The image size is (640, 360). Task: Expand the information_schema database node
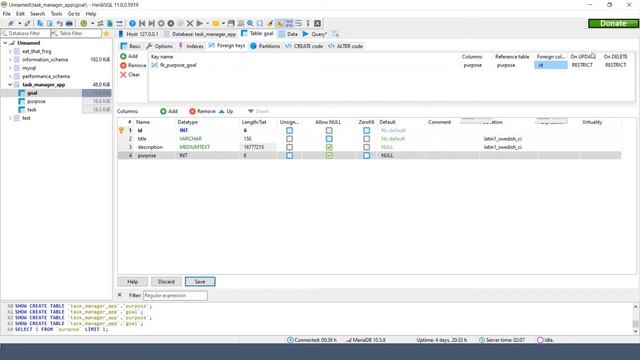pos(10,60)
